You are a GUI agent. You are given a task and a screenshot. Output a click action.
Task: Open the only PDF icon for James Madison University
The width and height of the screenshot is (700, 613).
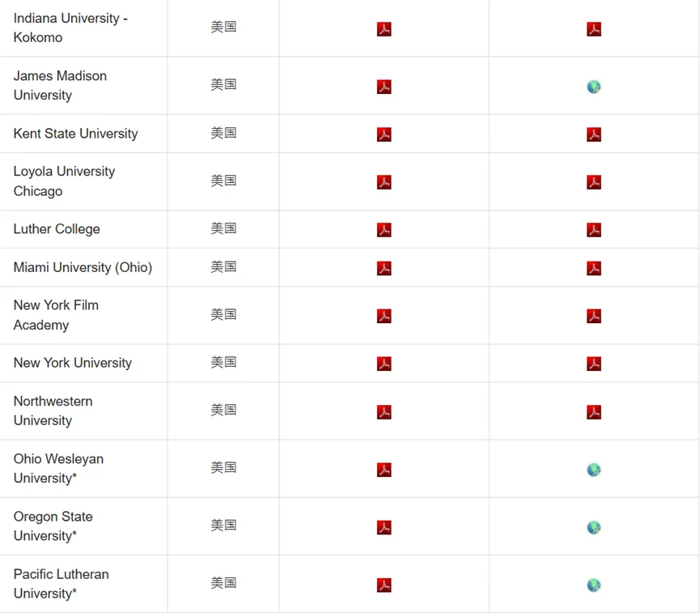(384, 87)
